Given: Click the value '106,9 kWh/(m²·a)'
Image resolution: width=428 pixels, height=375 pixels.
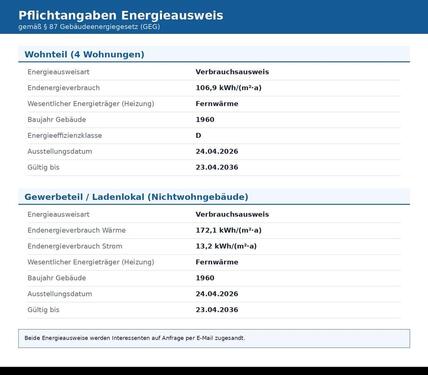Looking at the screenshot, I should [228, 88].
